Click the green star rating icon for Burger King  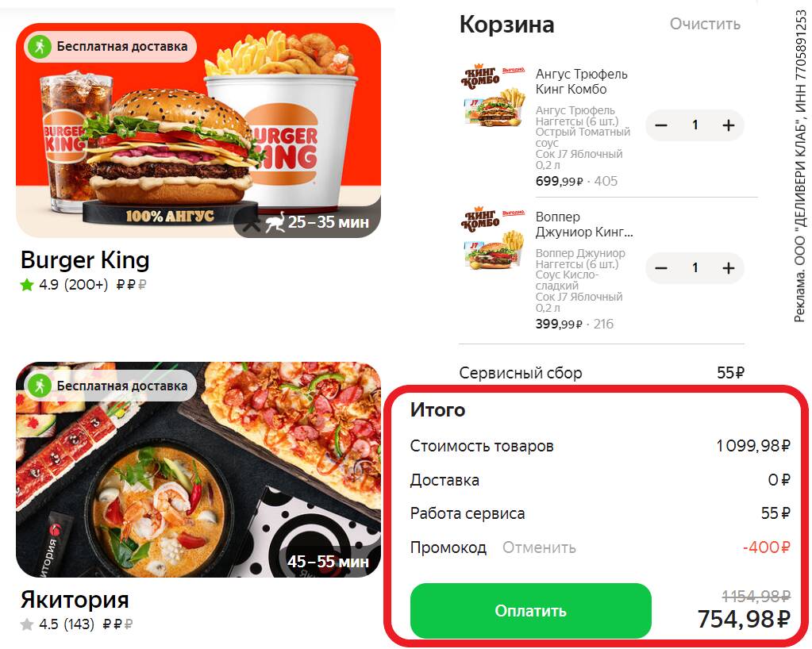point(27,285)
